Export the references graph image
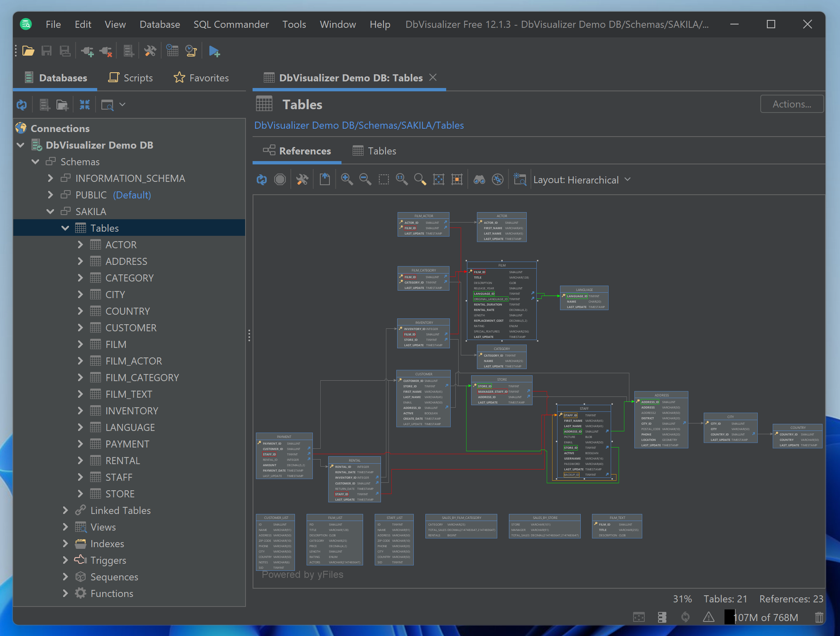The image size is (840, 636). click(x=324, y=179)
